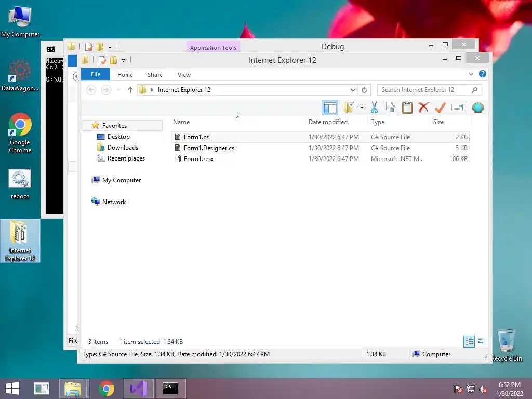Select Recent places in navigation pane
This screenshot has width=532, height=399.
tap(126, 158)
